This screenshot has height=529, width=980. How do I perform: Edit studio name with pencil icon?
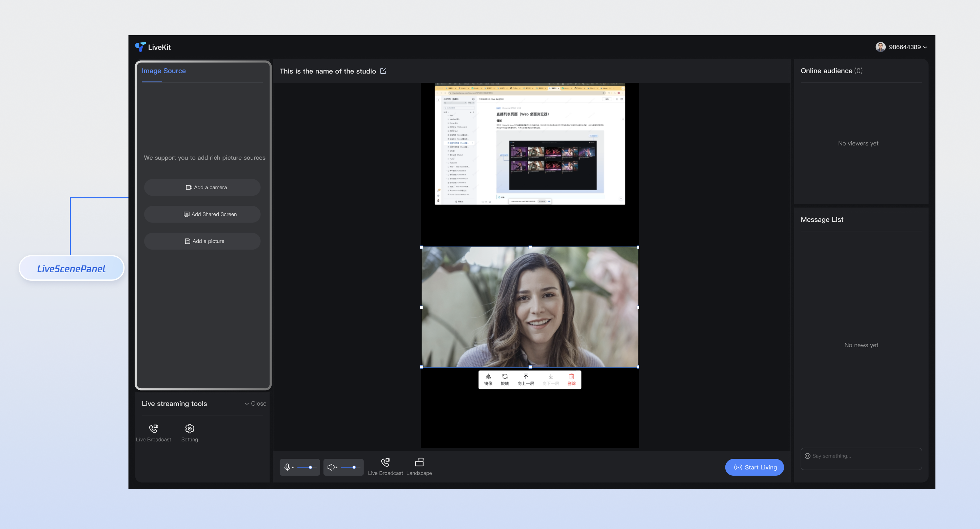tap(383, 71)
